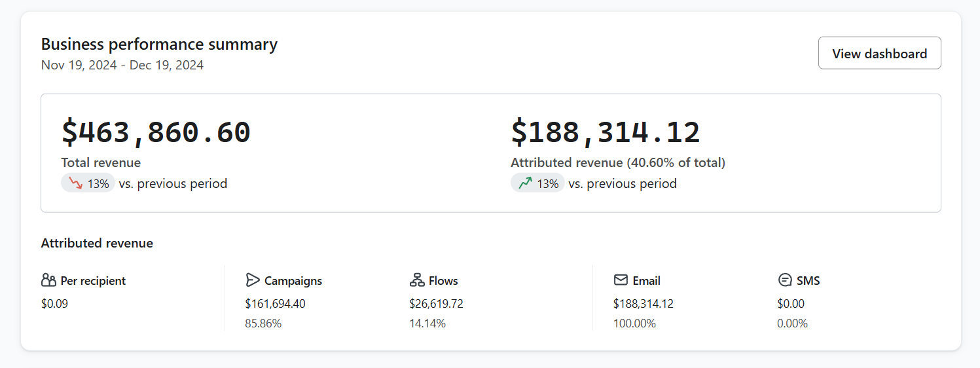The height and width of the screenshot is (368, 980).
Task: Click the Nov 19 - Dec 19 date range
Action: 122,65
